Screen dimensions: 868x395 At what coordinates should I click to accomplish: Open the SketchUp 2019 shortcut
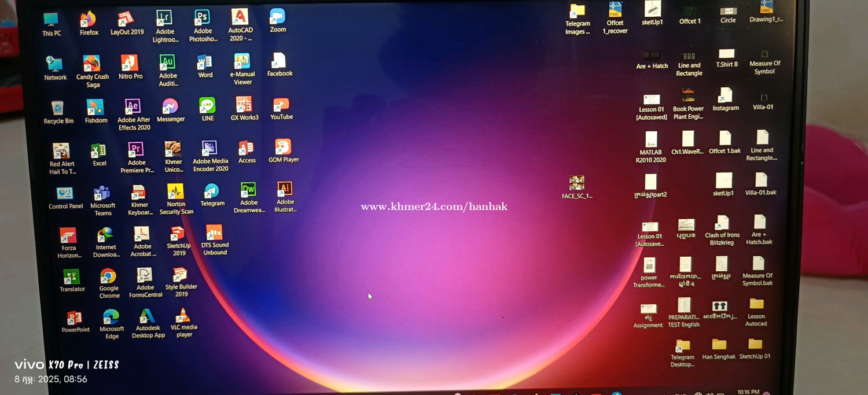click(178, 241)
